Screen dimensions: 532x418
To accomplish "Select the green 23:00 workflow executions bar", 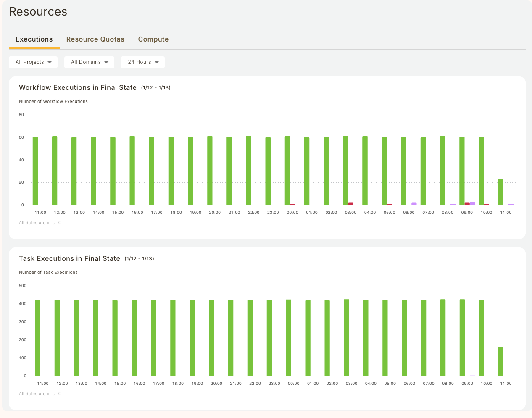I will (x=268, y=171).
